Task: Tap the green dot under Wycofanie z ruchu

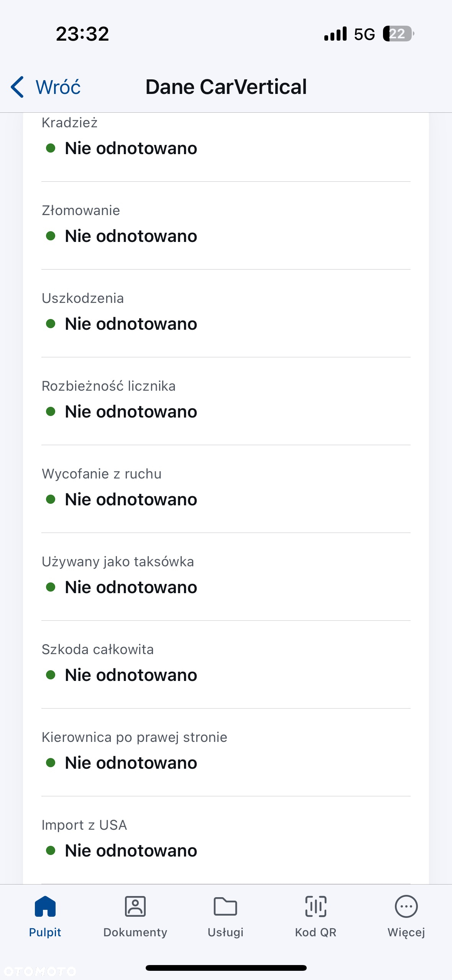Action: click(51, 500)
